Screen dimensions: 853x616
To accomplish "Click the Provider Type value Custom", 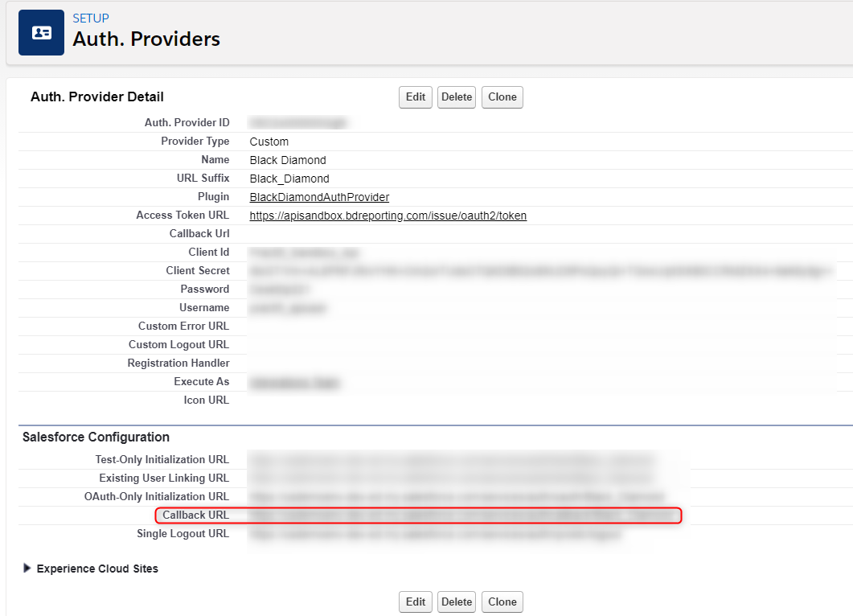I will (269, 142).
